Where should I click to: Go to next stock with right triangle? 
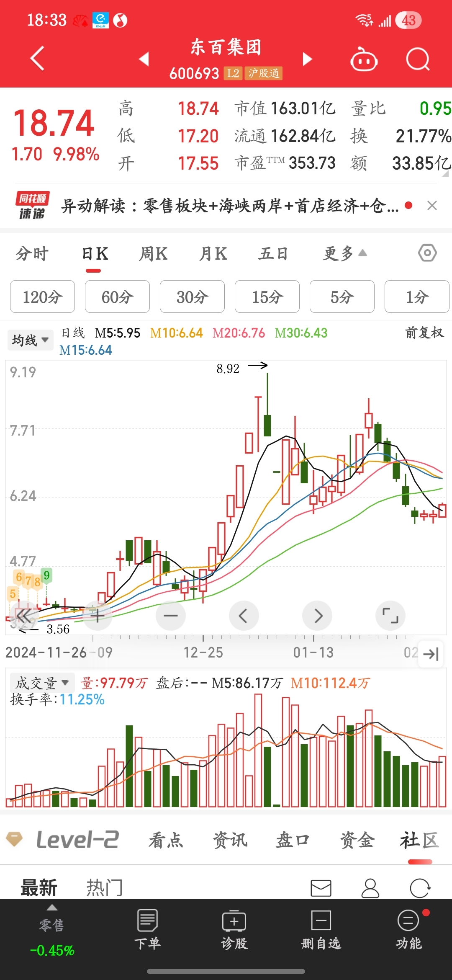pos(308,59)
